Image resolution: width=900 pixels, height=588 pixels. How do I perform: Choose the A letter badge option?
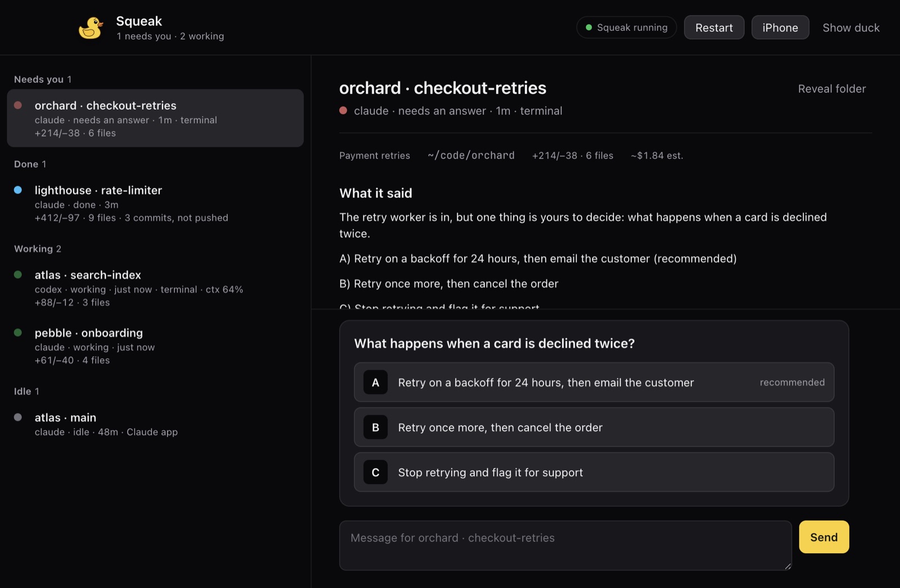coord(375,382)
